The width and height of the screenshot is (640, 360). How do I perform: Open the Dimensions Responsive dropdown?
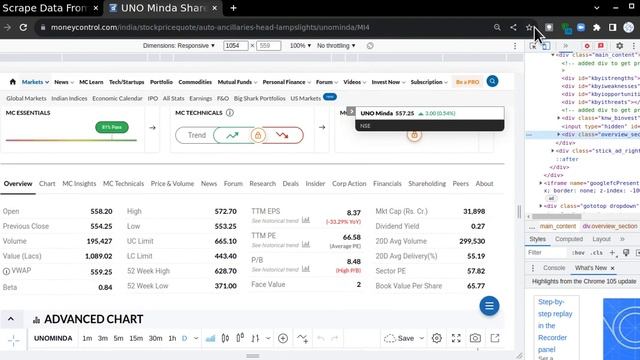(x=178, y=46)
